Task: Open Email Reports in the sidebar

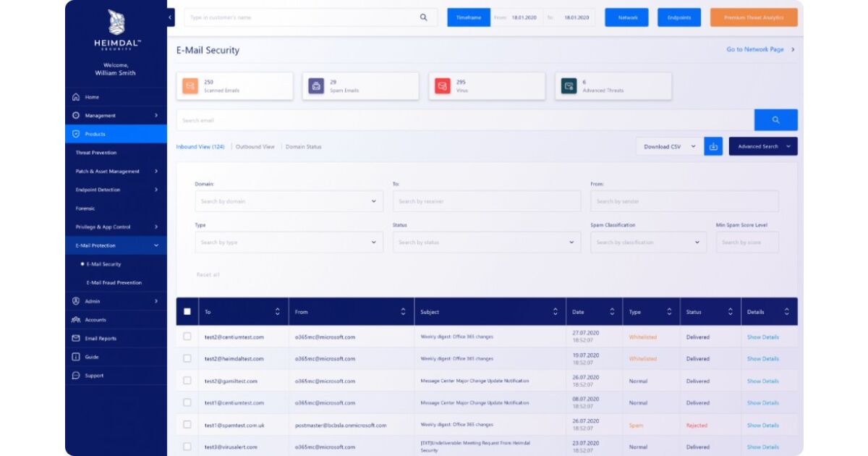Action: pos(100,338)
